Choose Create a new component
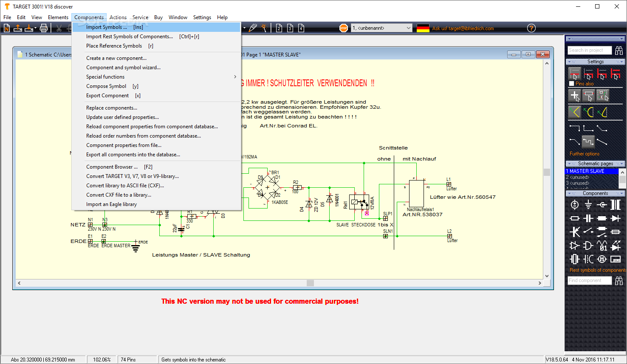The width and height of the screenshot is (627, 364). [157, 58]
